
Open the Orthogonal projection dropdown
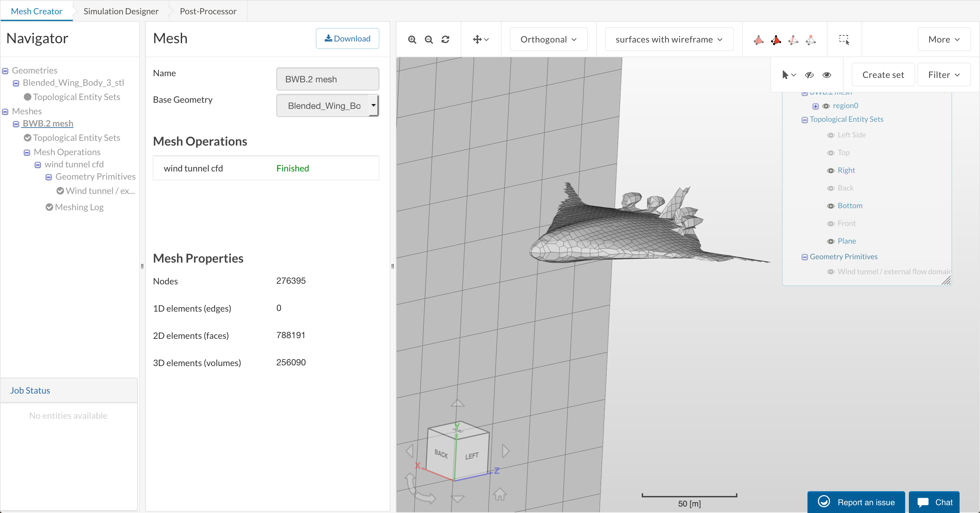tap(548, 39)
